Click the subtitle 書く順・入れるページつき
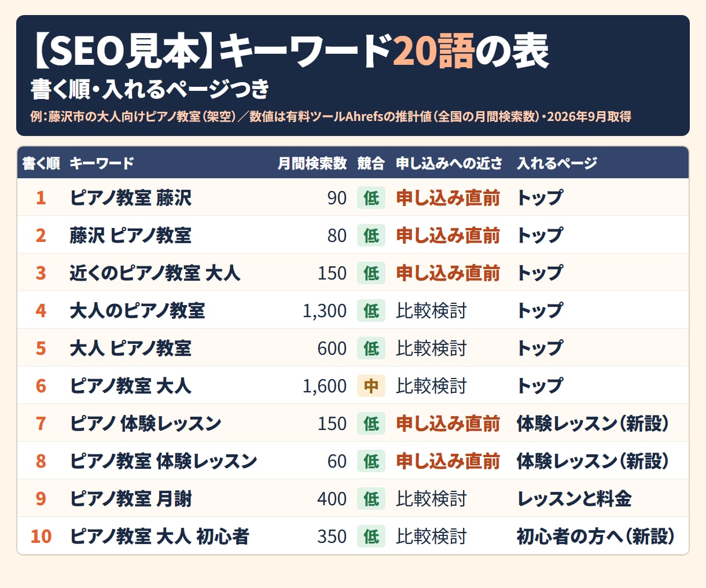Viewport: 706px width, 588px height. pos(150,89)
